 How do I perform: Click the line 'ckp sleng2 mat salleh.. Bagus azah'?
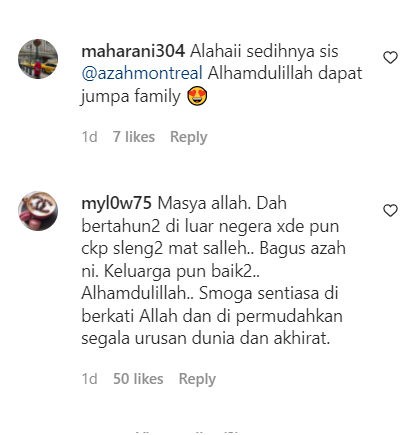point(213,249)
